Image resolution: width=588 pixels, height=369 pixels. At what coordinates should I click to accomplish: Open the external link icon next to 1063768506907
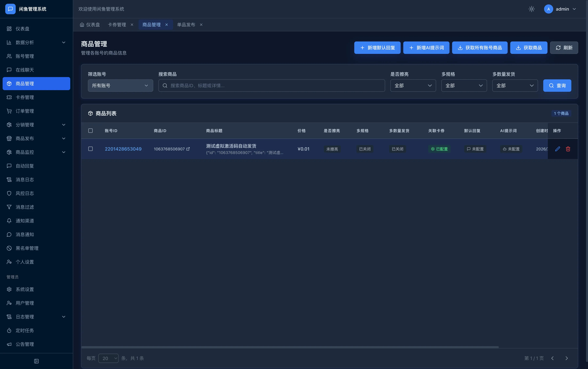(x=188, y=149)
